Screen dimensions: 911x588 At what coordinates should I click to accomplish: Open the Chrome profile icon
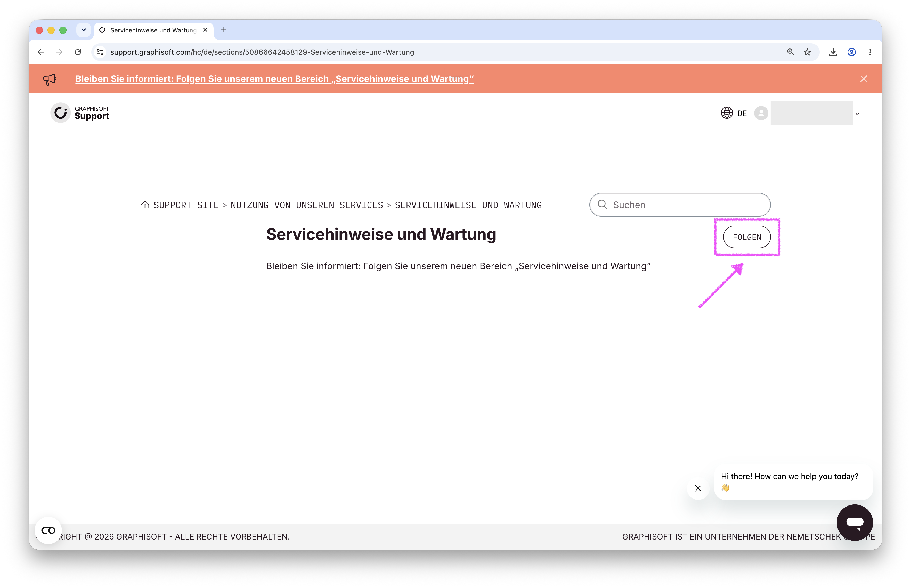pos(851,52)
